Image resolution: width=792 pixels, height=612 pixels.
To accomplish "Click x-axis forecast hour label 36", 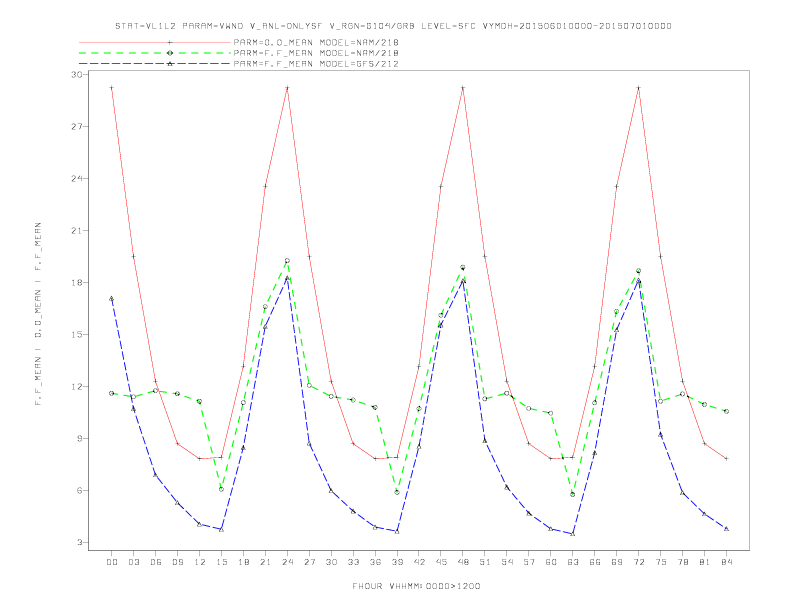I will [x=375, y=562].
